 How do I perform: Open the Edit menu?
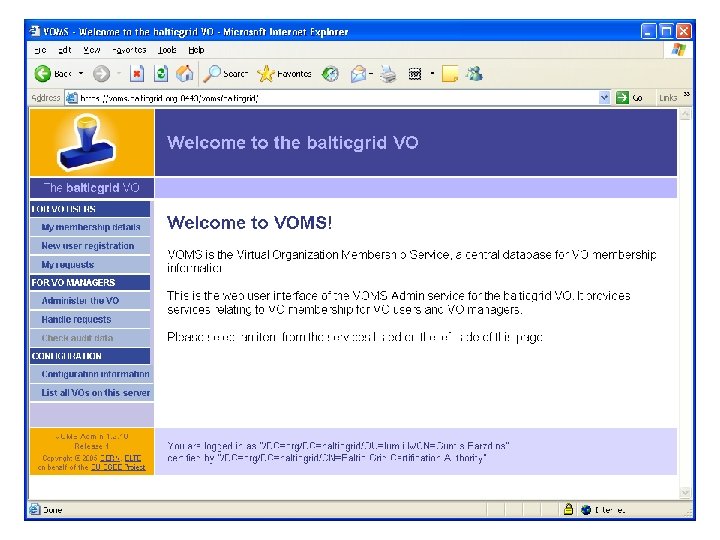point(65,50)
